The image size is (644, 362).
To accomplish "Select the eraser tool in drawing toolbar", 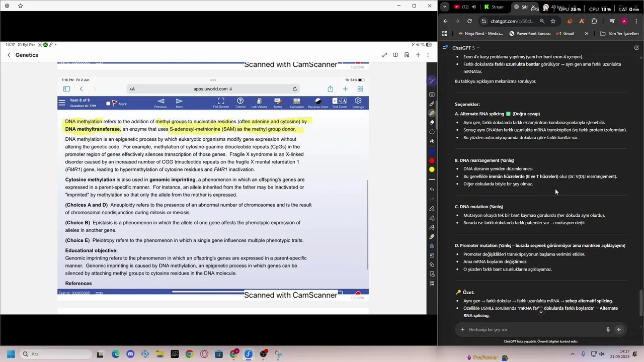I will pyautogui.click(x=432, y=122).
